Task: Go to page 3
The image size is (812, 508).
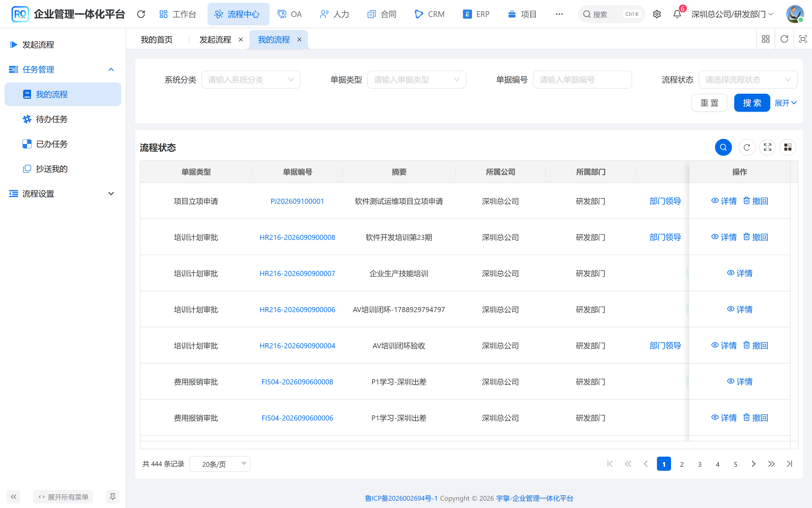Action: point(700,464)
